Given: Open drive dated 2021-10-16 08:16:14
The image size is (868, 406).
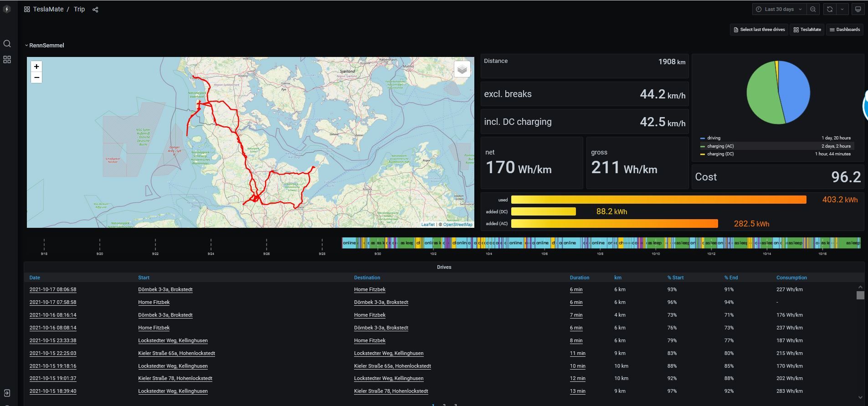Looking at the screenshot, I should point(53,315).
